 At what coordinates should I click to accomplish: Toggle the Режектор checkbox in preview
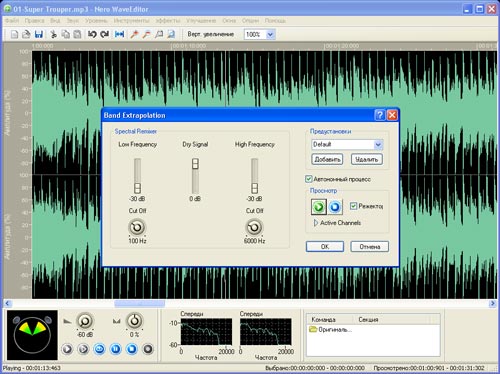coord(353,206)
